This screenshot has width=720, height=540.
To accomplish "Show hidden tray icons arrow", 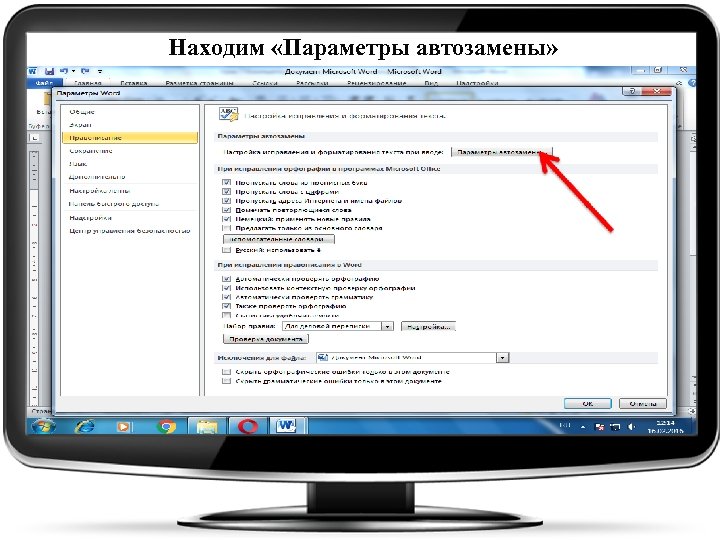I will coord(583,427).
